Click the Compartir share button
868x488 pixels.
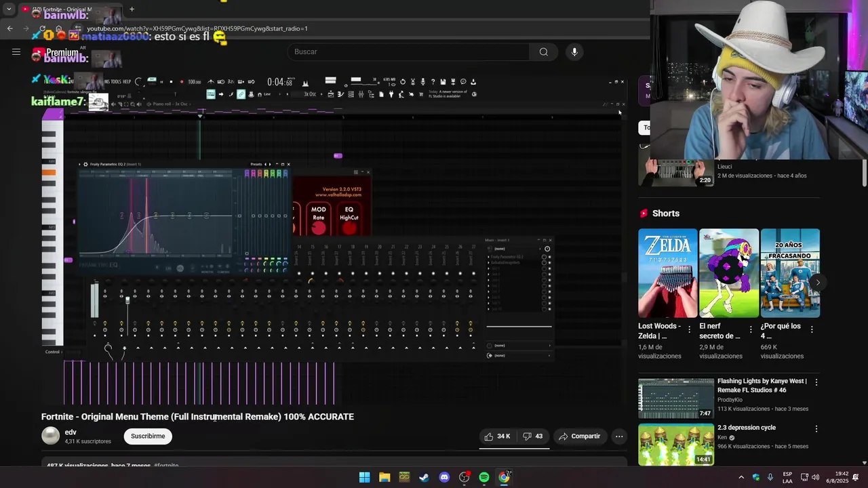(x=580, y=436)
